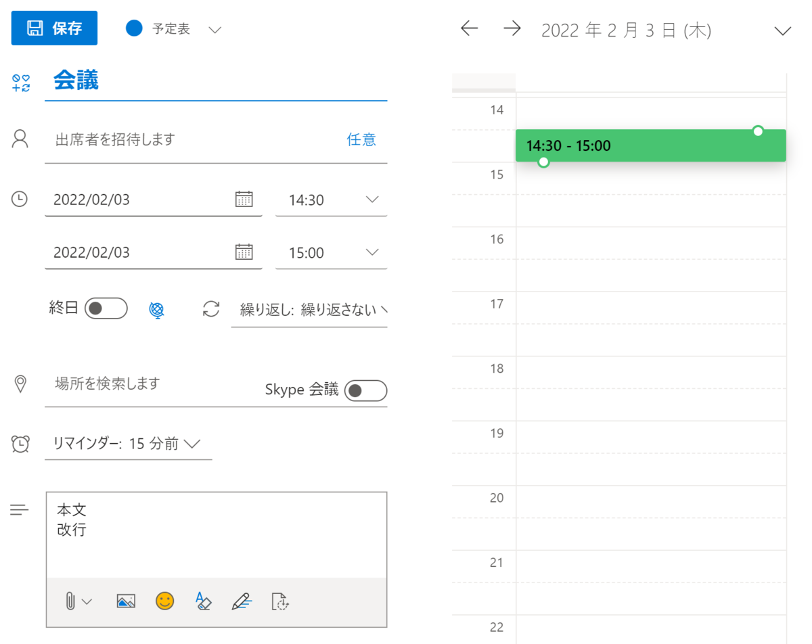
Task: Click the 保存 save button
Action: (x=54, y=28)
